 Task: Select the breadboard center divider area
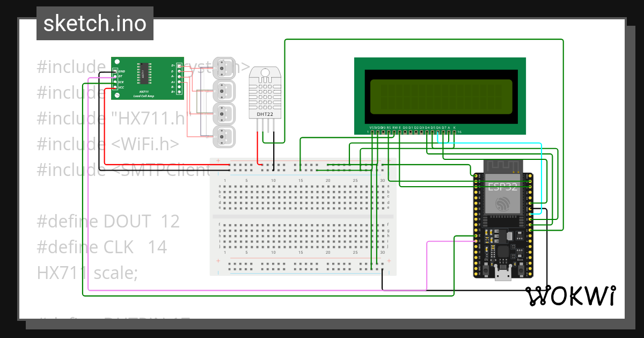pyautogui.click(x=303, y=216)
